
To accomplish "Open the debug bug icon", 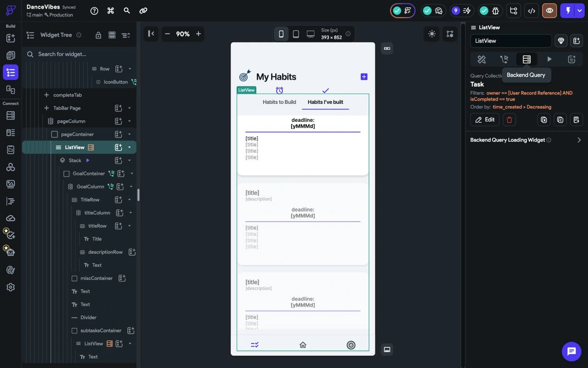I will tap(496, 11).
